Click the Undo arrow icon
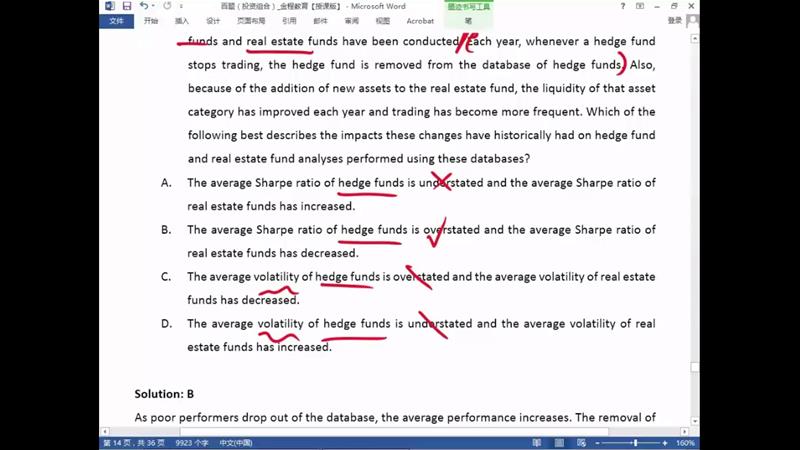 [143, 6]
